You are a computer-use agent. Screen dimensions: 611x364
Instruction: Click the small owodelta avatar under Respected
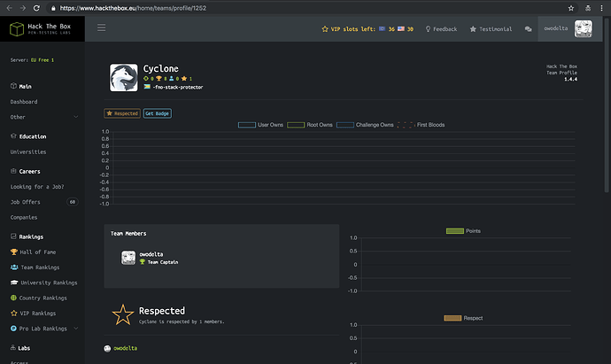point(107,348)
